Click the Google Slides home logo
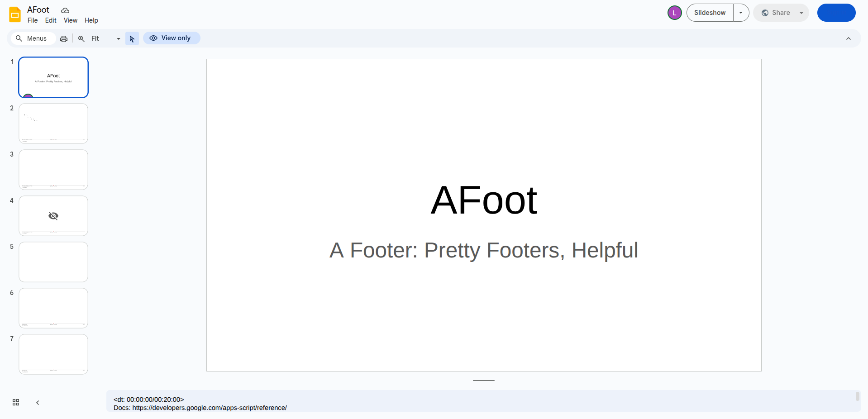This screenshot has width=868, height=419. coord(15,14)
